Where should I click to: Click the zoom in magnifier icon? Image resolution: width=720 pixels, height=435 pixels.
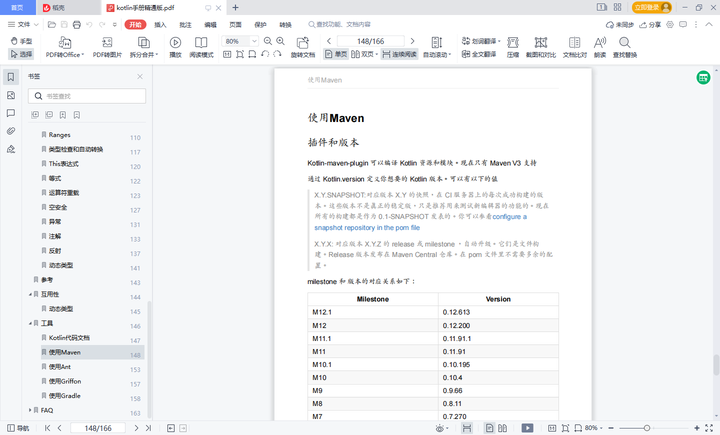[280, 41]
